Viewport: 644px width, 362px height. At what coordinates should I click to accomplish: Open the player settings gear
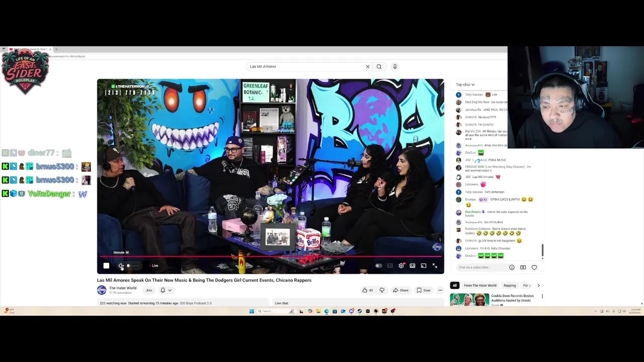point(401,265)
